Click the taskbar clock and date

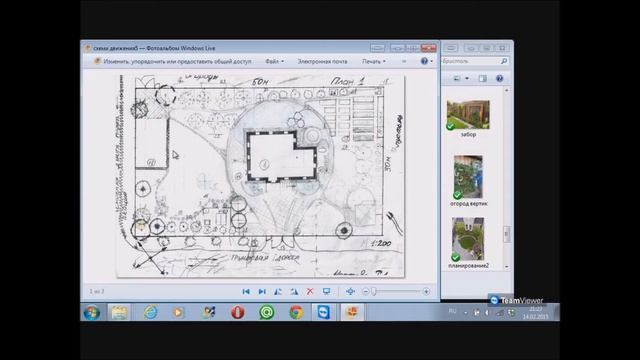(x=536, y=313)
